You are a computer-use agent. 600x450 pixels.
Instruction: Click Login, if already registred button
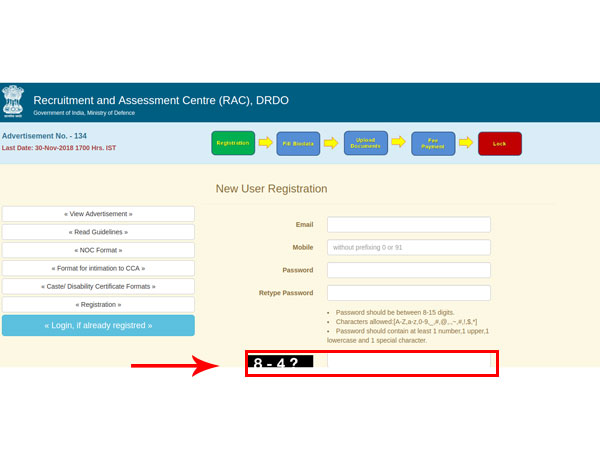tap(98, 326)
